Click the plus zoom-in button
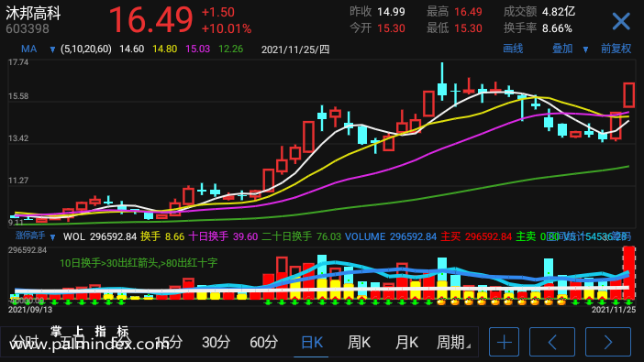The height and width of the screenshot is (362, 644). (504, 342)
